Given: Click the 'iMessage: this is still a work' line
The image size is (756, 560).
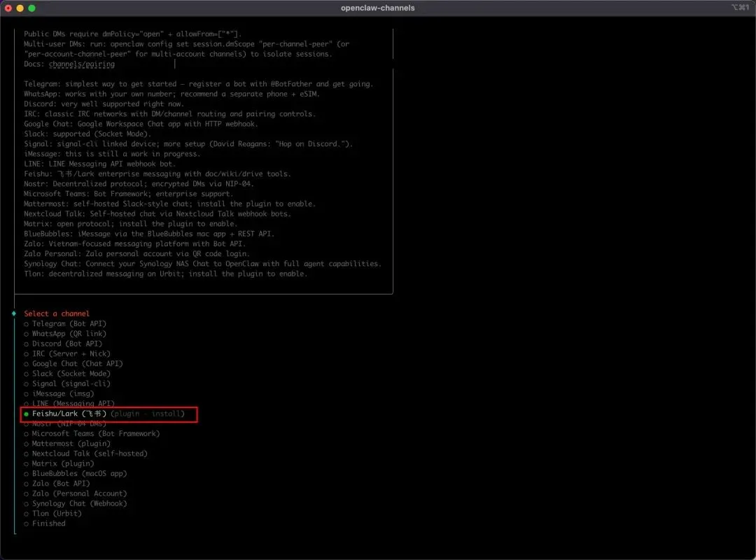Looking at the screenshot, I should (112, 154).
